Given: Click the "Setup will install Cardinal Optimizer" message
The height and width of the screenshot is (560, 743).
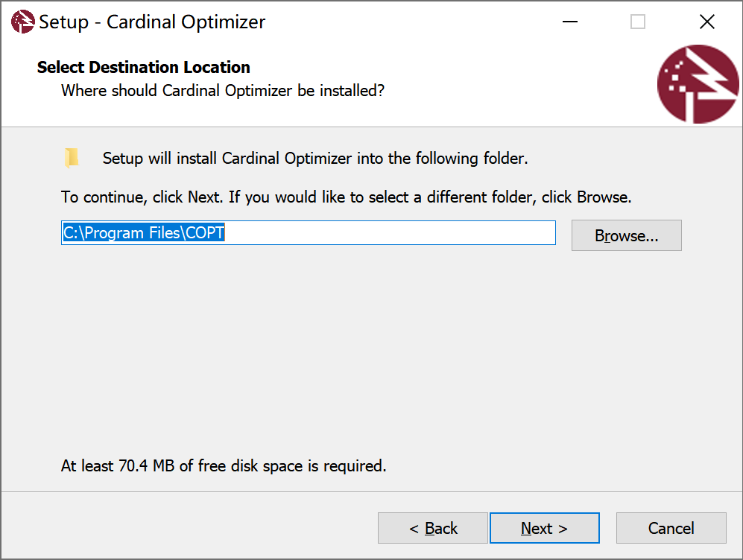Looking at the screenshot, I should coord(314,159).
